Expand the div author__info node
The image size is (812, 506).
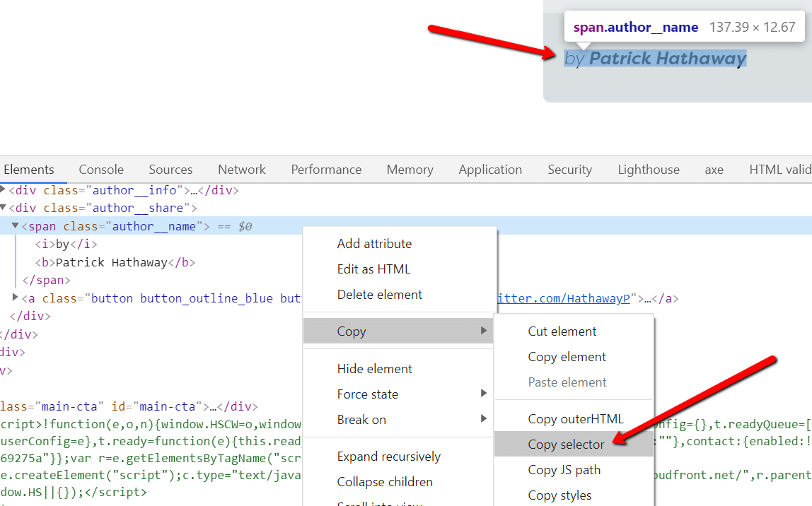[4, 190]
